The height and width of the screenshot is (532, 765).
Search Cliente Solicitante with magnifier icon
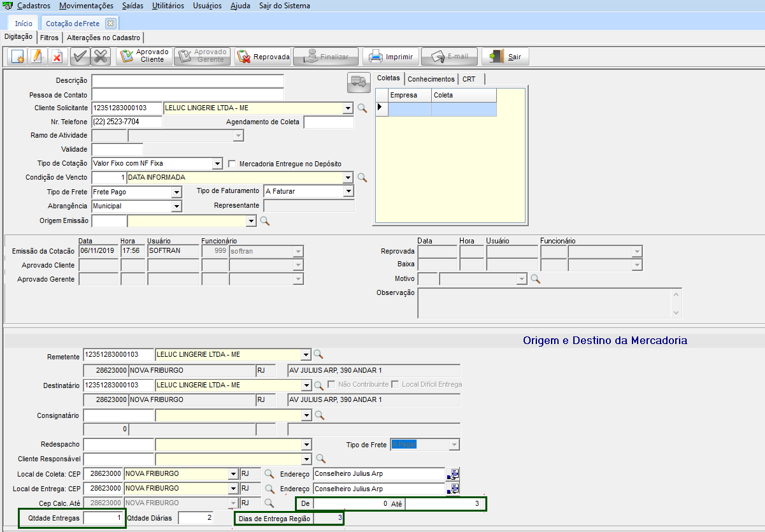pyautogui.click(x=362, y=108)
